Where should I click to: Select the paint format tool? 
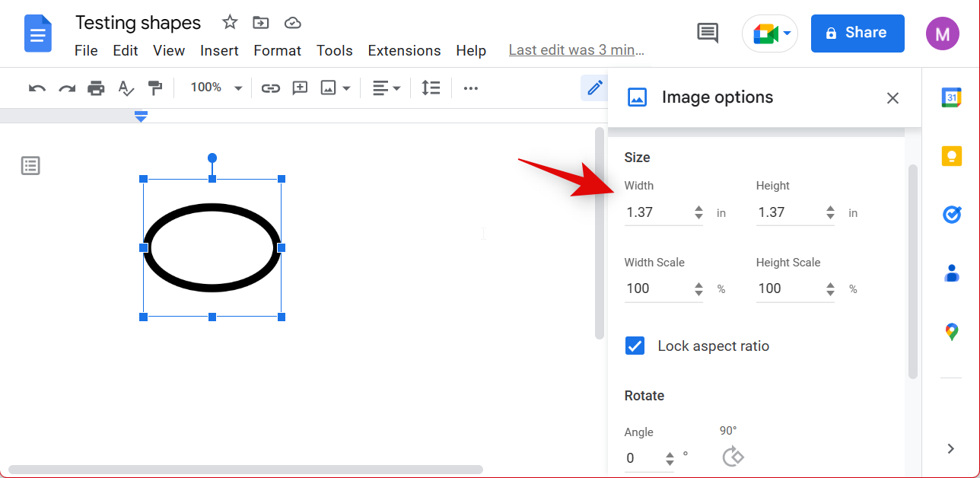[155, 88]
